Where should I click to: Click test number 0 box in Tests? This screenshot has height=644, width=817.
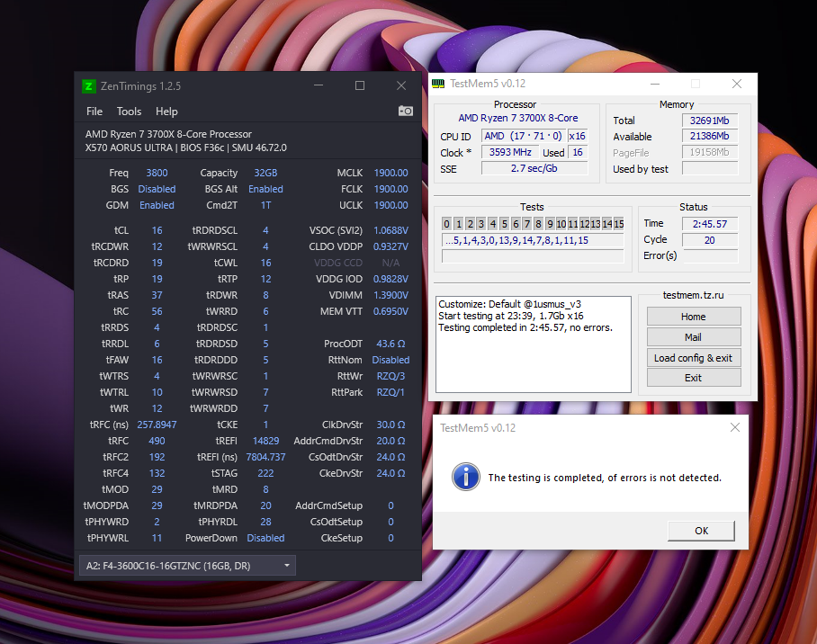(x=446, y=224)
